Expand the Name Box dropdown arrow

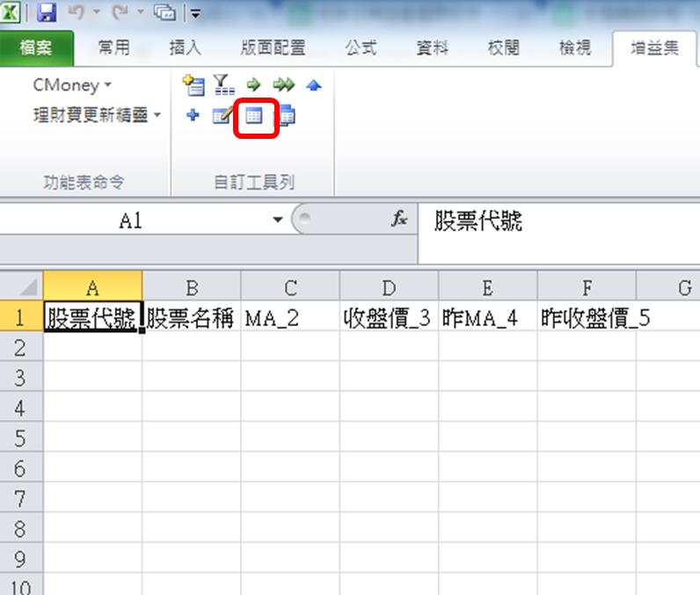pyautogui.click(x=278, y=220)
